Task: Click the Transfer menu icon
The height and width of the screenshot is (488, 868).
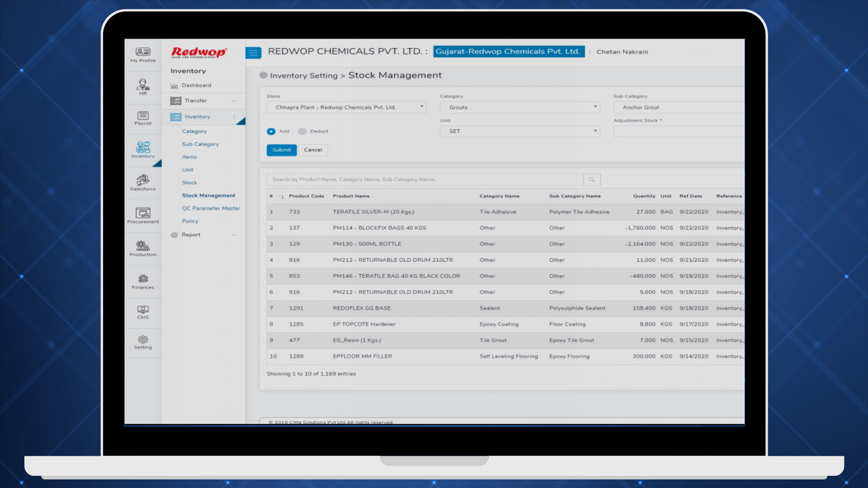Action: pyautogui.click(x=175, y=101)
